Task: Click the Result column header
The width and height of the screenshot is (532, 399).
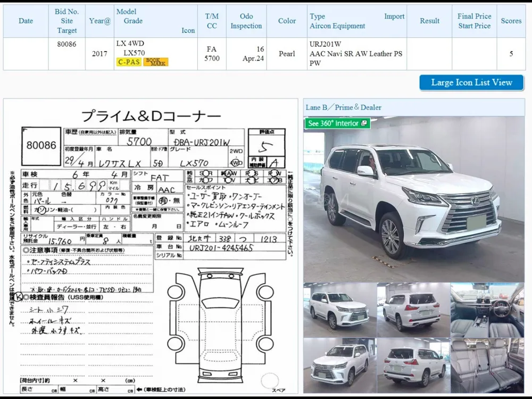Action: (x=429, y=21)
